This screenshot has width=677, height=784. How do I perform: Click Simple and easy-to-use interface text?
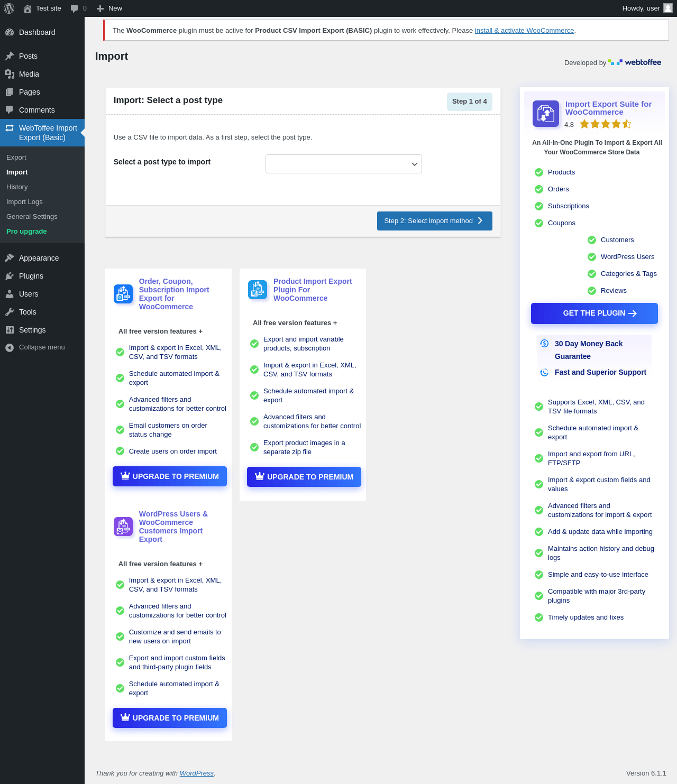point(598,575)
